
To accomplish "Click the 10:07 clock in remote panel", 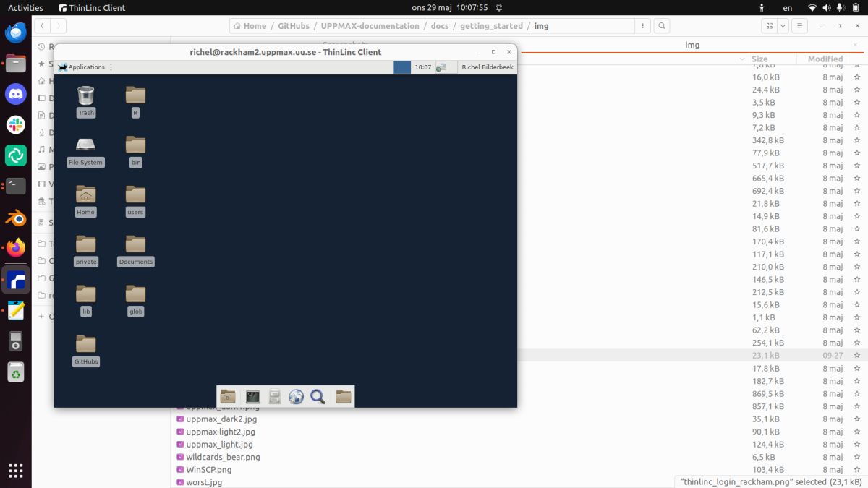I will coord(422,67).
